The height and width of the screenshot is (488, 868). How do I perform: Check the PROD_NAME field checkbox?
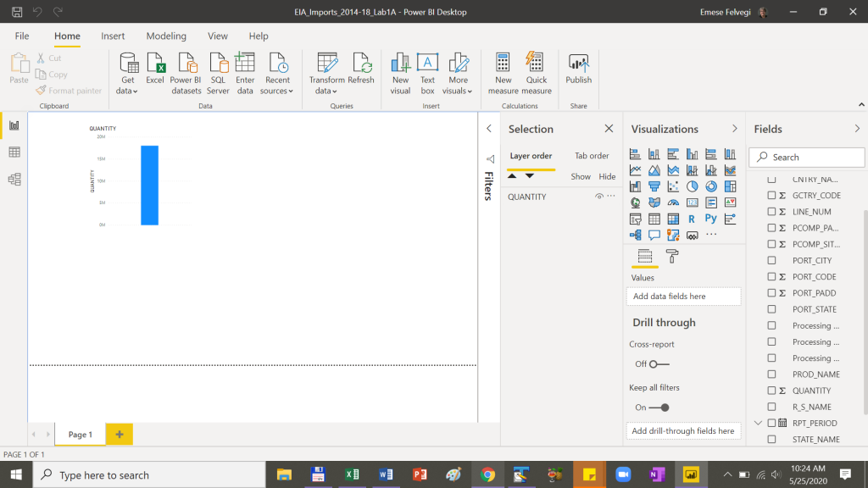(771, 374)
